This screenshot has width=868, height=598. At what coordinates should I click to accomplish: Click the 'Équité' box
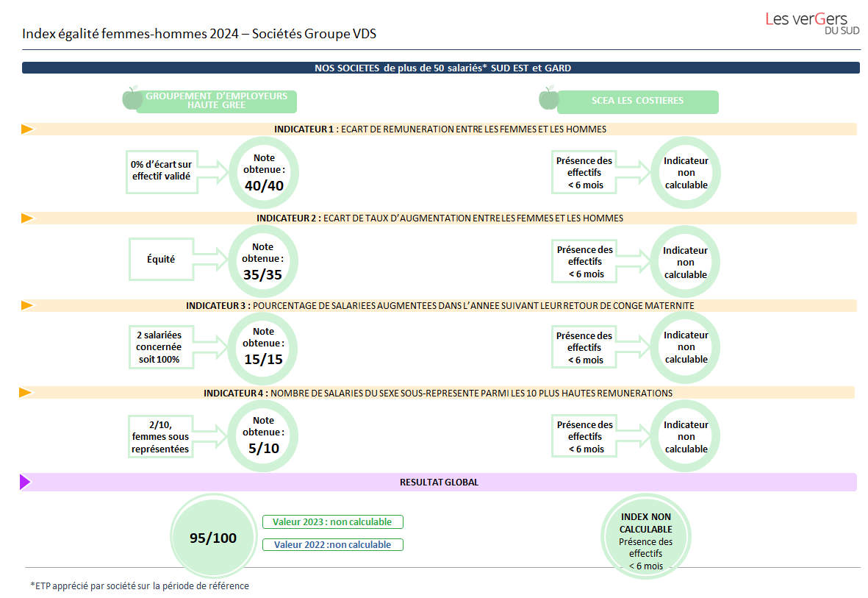click(161, 260)
